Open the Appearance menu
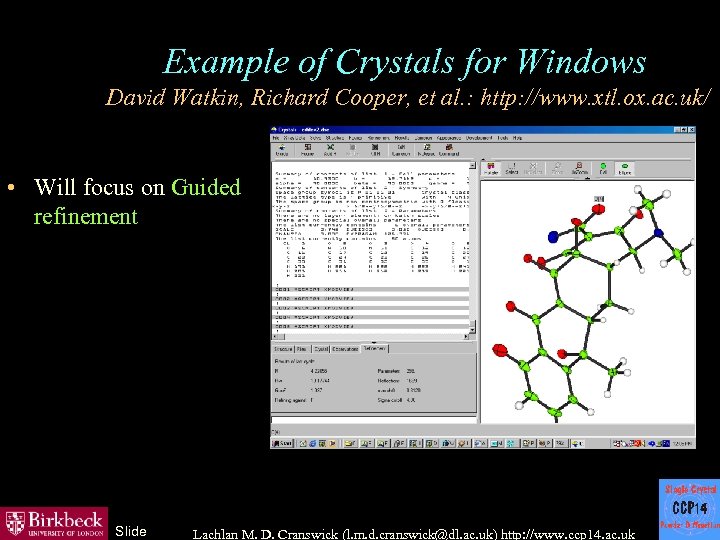720x540 pixels. (x=449, y=138)
